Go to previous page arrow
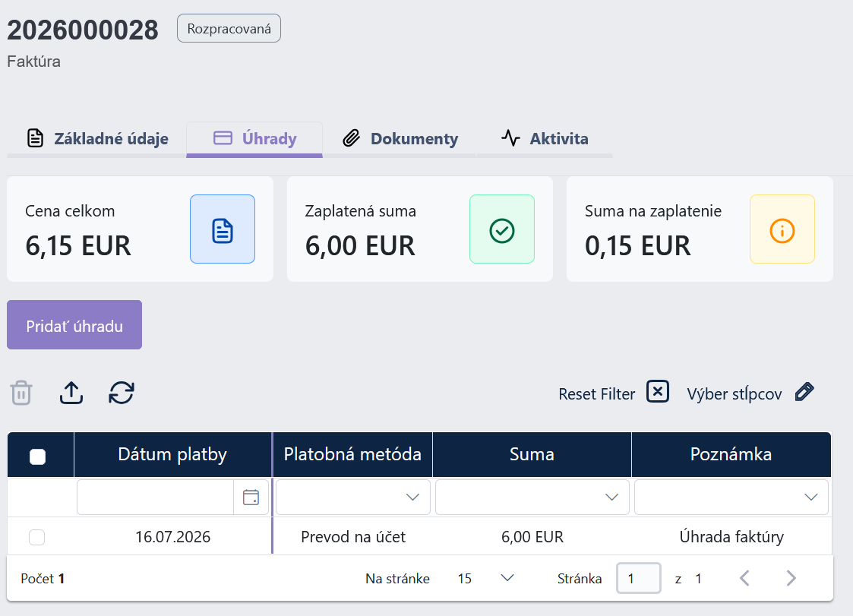The height and width of the screenshot is (616, 853). (744, 578)
